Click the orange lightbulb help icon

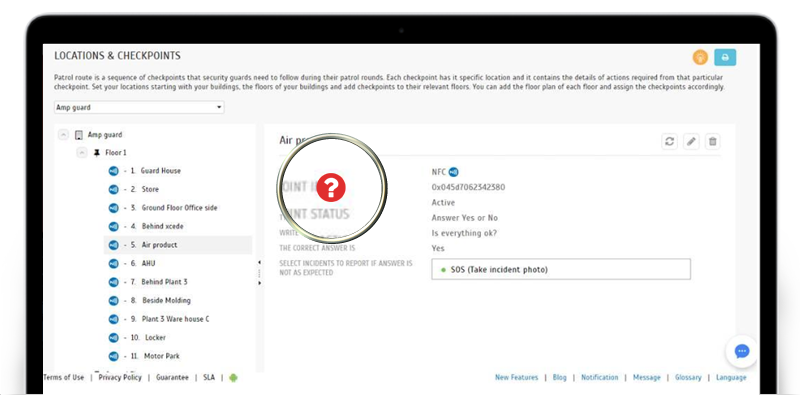700,57
